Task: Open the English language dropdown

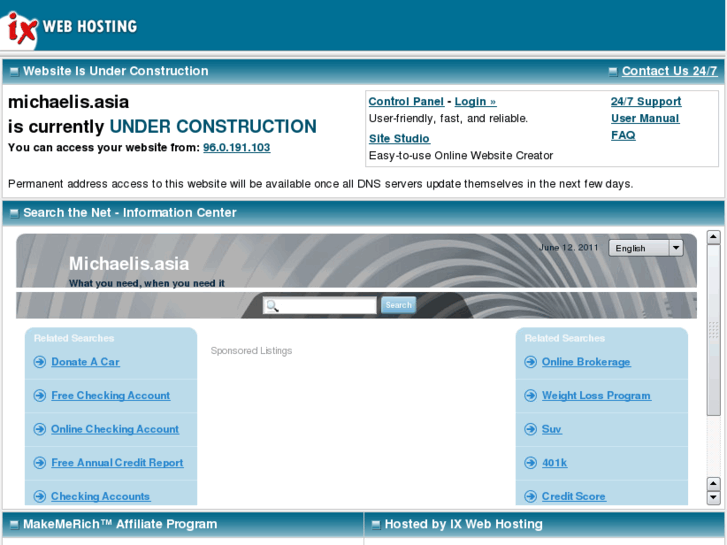Action: 646,248
